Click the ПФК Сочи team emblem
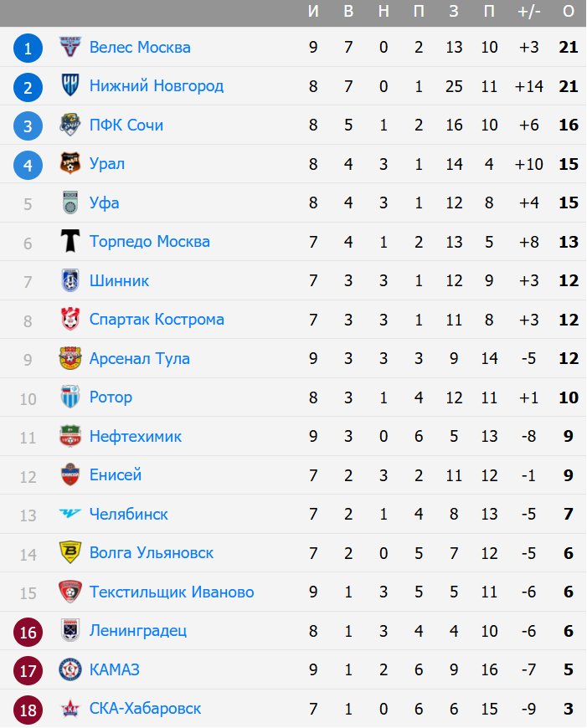The height and width of the screenshot is (728, 587). [70, 125]
